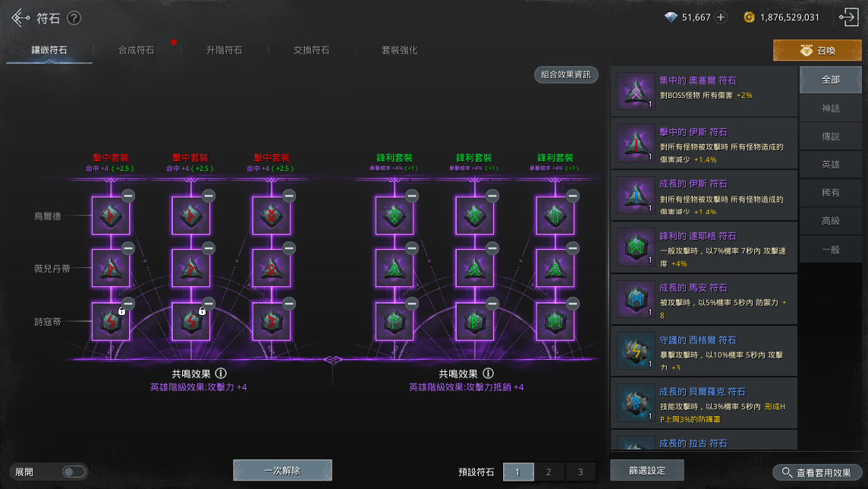868x489 pixels.
Task: Click the 一次解除 button
Action: coord(282,471)
